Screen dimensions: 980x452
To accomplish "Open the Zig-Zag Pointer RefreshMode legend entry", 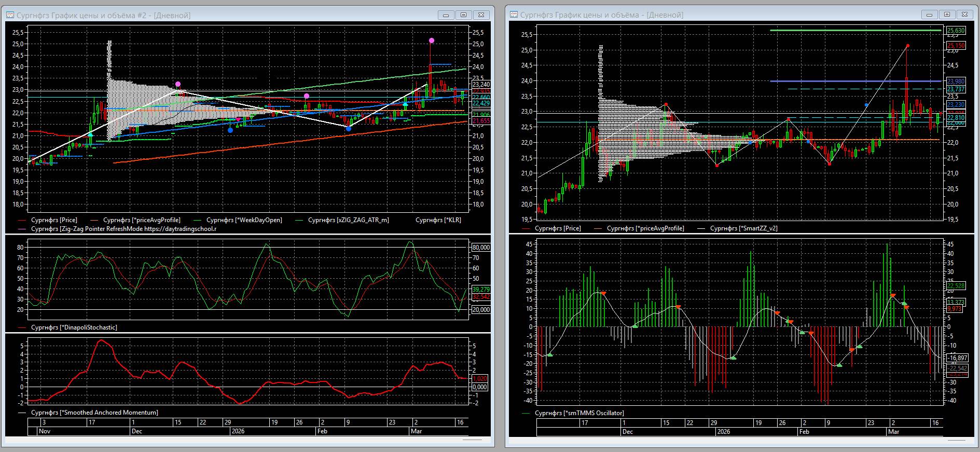I will (123, 229).
